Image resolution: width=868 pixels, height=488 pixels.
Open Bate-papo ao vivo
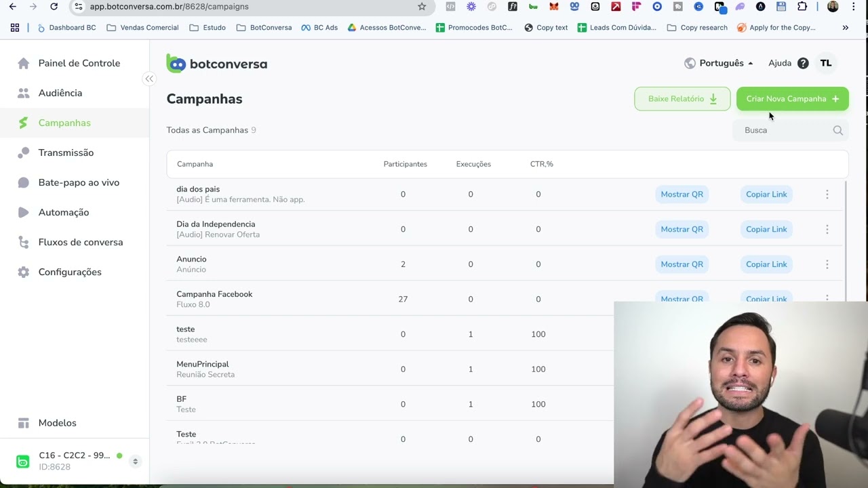79,182
